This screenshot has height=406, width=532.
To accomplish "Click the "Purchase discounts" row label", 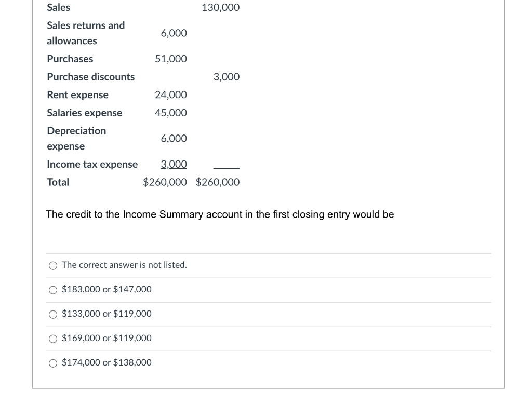I will tap(90, 77).
